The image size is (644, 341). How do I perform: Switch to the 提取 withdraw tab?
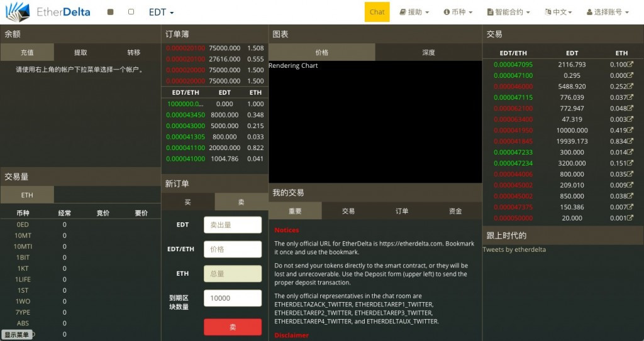80,53
